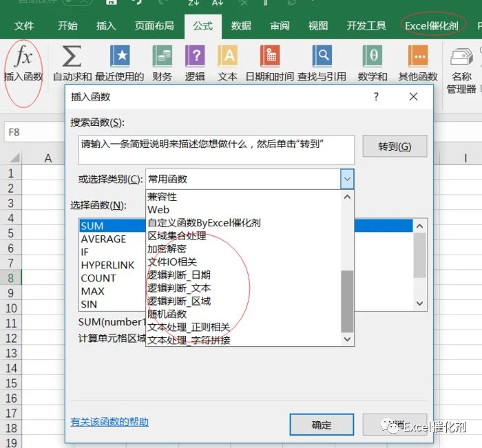
Task: Open Lookup and Reference functions icon
Action: (322, 56)
